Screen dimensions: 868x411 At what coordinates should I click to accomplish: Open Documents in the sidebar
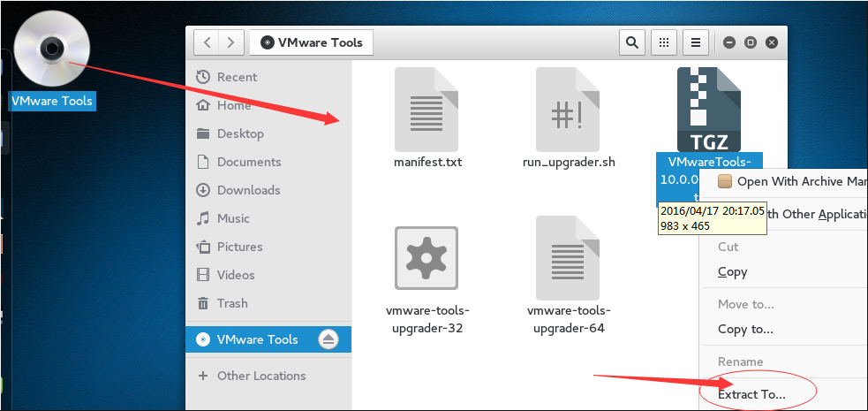click(x=268, y=162)
